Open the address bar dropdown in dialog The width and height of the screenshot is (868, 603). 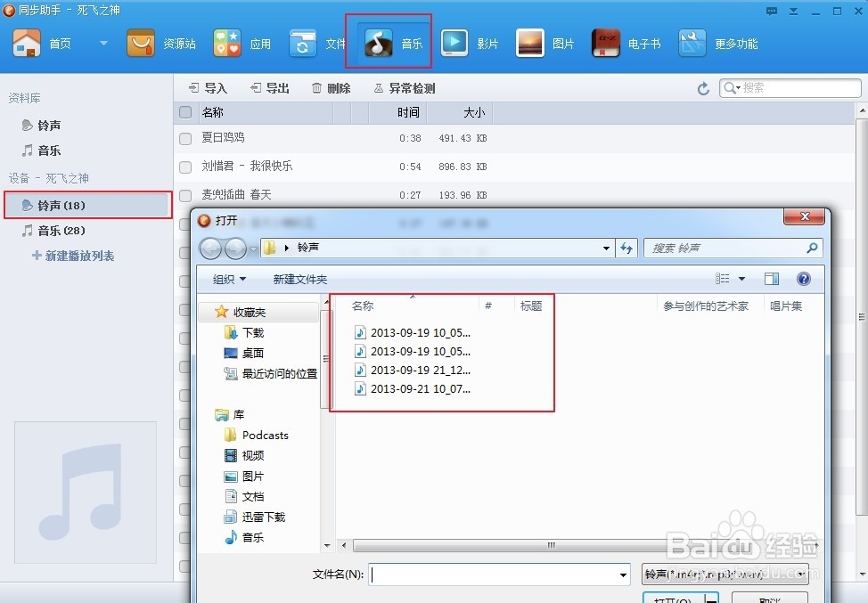point(606,248)
